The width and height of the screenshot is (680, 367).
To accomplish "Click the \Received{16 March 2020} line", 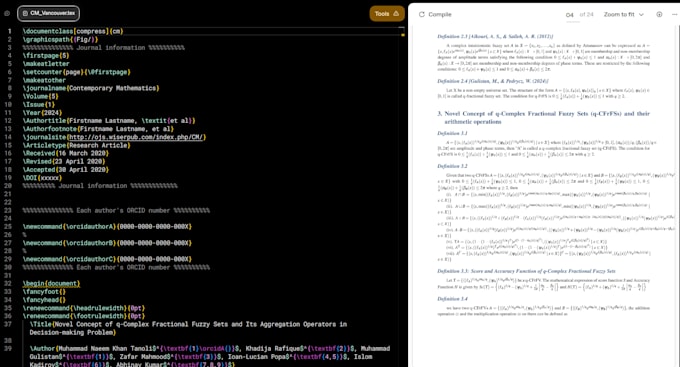I will pyautogui.click(x=65, y=153).
